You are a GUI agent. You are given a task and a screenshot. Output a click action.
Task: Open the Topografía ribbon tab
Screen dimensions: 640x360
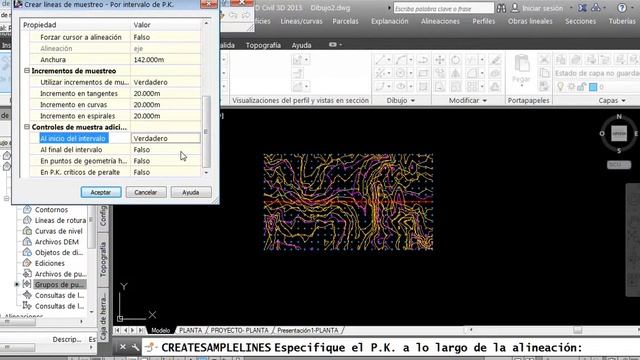263,45
